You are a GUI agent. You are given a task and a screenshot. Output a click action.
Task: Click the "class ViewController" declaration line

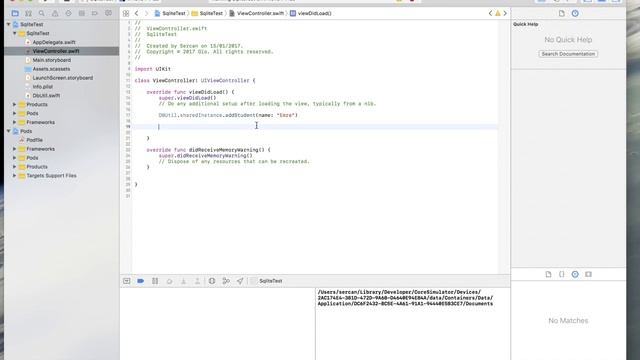195,80
